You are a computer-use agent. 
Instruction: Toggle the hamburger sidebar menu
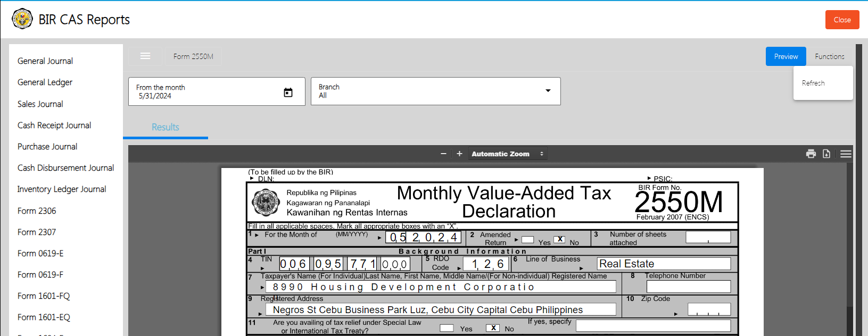pyautogui.click(x=145, y=56)
